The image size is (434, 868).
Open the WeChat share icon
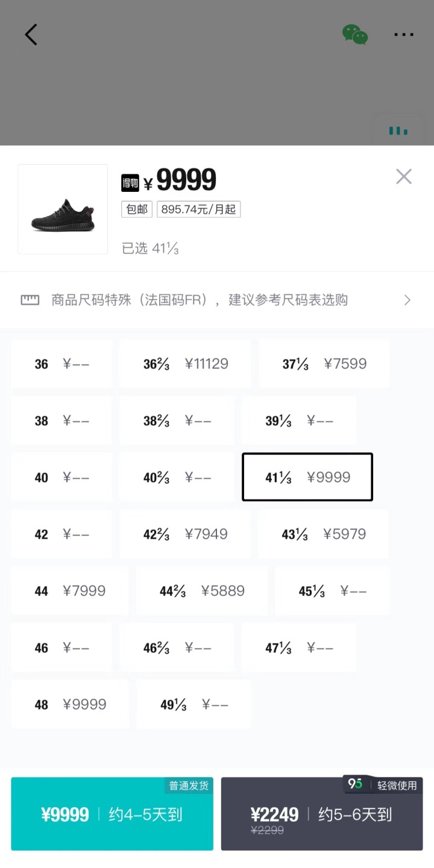pyautogui.click(x=355, y=34)
